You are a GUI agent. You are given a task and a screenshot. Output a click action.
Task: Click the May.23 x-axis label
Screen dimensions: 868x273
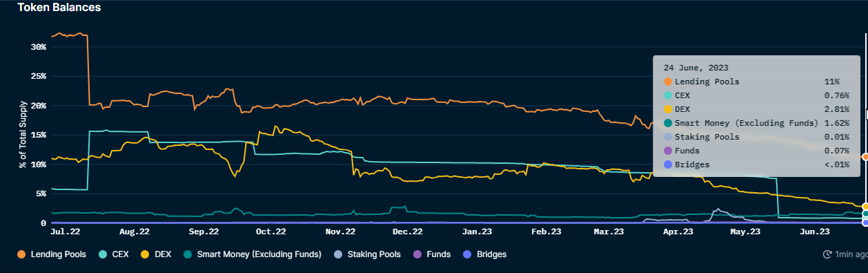(744, 232)
